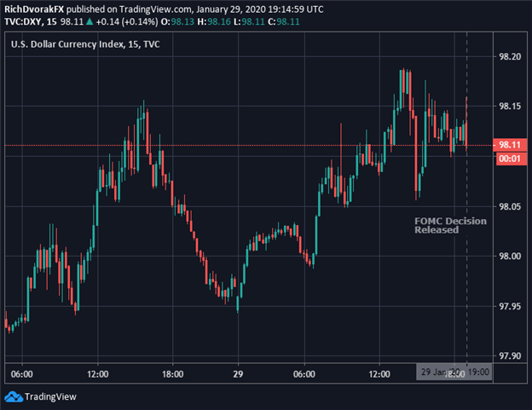
Task: Click the 98.05 price axis label
Action: [510, 206]
